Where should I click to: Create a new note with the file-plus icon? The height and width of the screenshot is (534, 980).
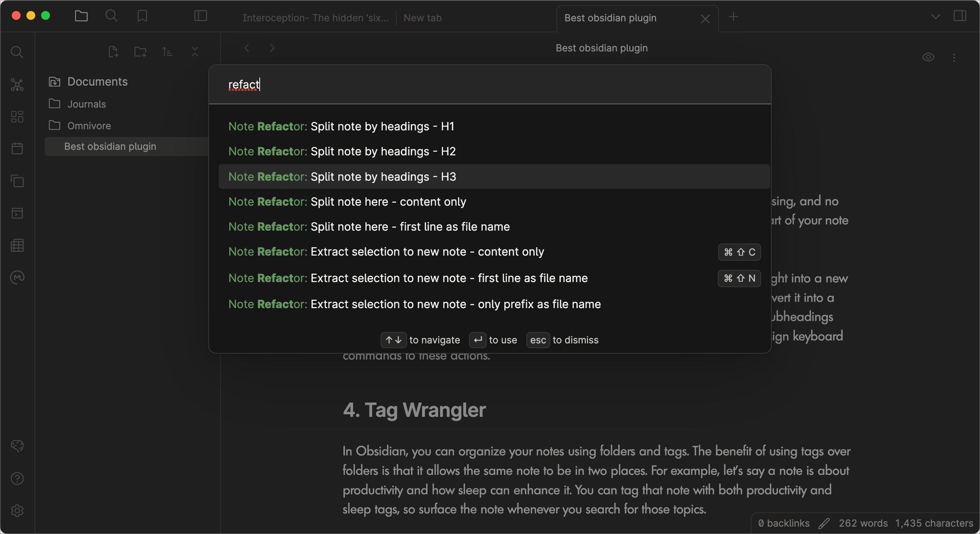[113, 51]
